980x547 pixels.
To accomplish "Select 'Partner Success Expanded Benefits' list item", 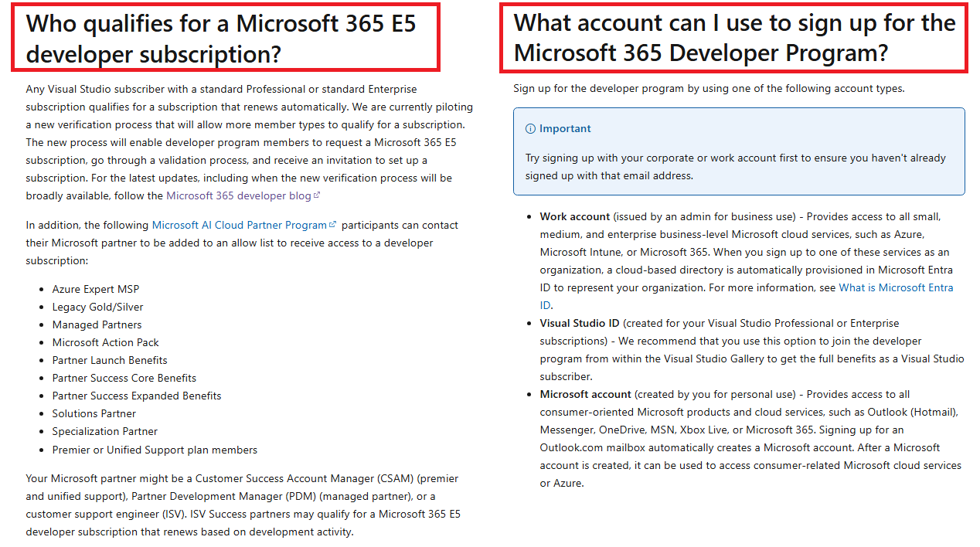I will (x=137, y=396).
